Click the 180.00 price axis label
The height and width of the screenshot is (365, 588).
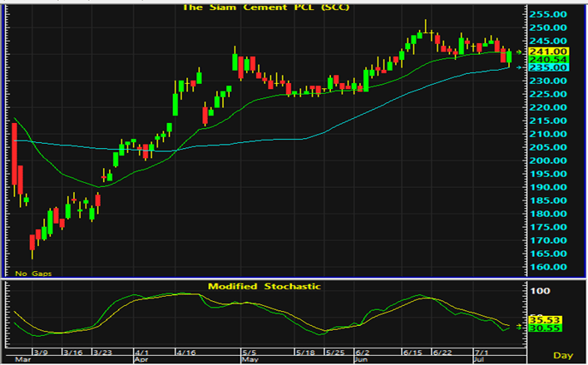point(548,214)
